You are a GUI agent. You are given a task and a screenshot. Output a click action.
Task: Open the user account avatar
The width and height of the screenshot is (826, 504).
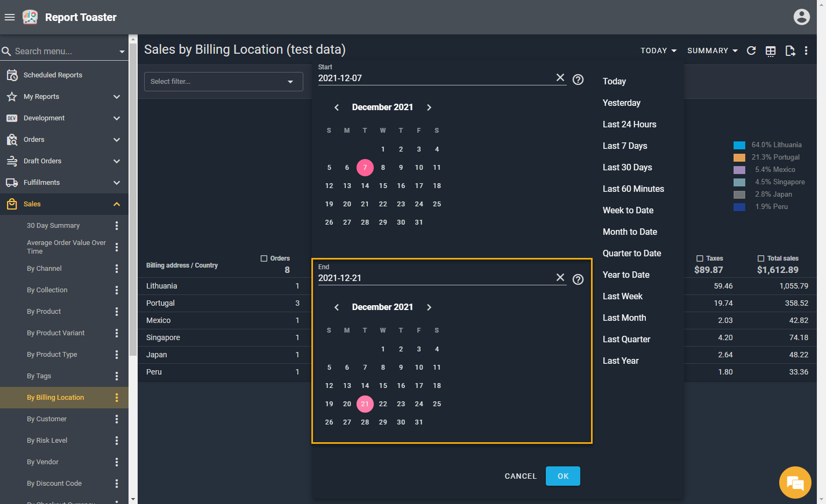tap(801, 17)
